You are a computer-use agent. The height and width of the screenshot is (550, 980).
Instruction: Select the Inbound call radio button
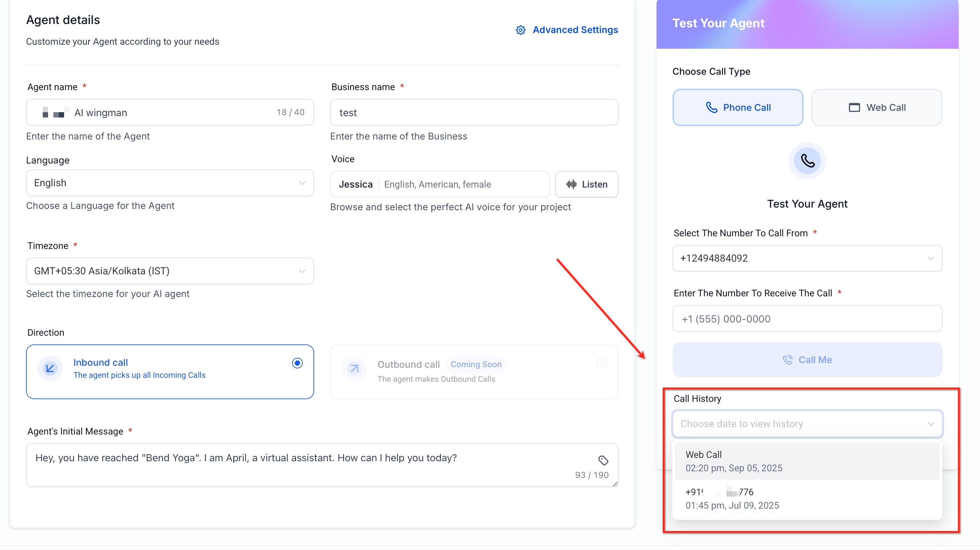(297, 363)
